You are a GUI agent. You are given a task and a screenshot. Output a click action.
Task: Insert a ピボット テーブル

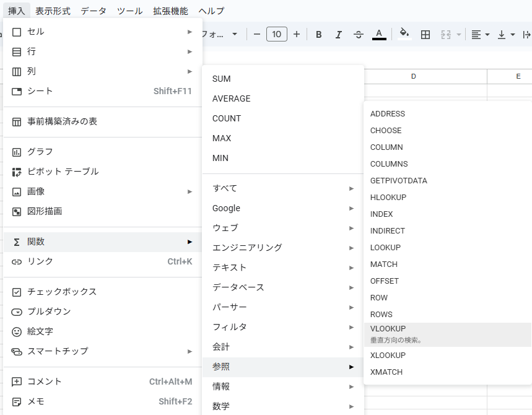click(102, 172)
